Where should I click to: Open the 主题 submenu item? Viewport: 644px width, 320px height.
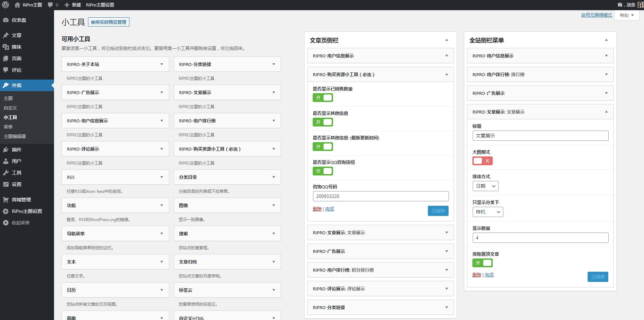click(8, 98)
